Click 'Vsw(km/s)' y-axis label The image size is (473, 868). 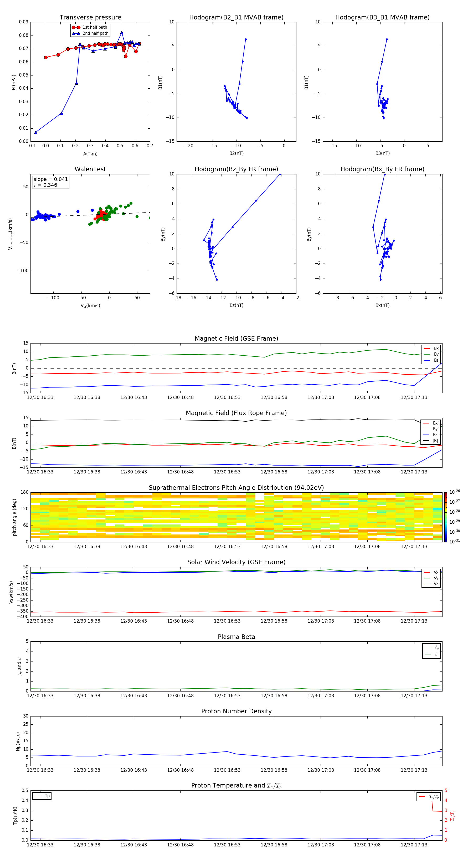click(x=11, y=592)
